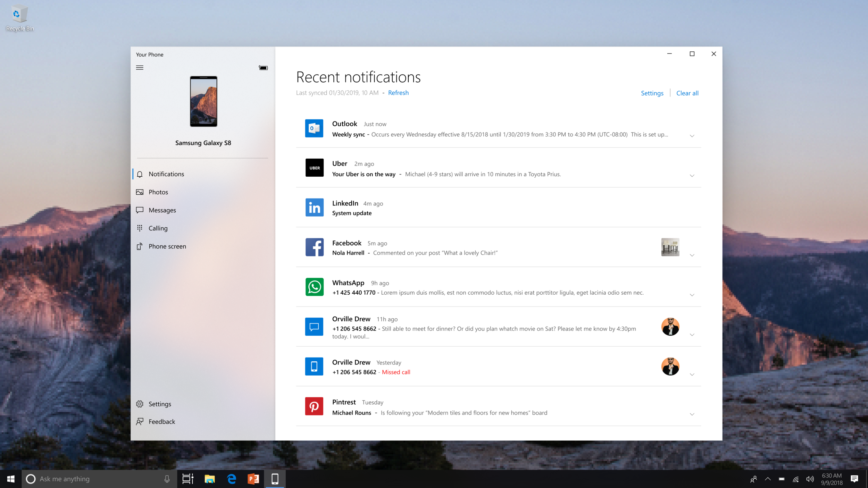The height and width of the screenshot is (488, 868).
Task: Click the WhatsApp app icon
Action: tap(314, 287)
